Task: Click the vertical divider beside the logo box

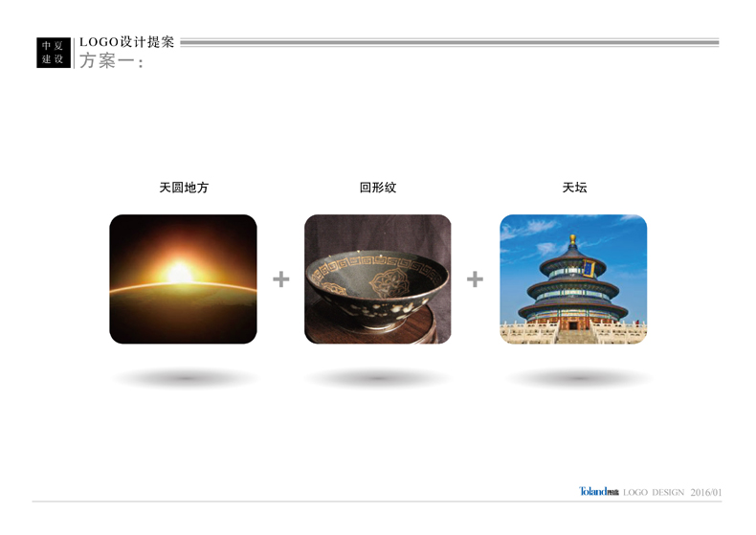Action: (x=75, y=53)
